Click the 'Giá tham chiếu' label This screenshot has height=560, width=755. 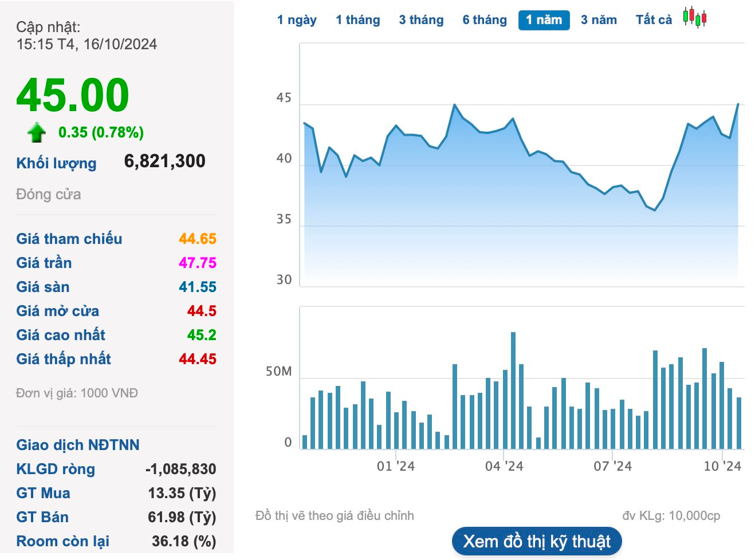tap(69, 239)
